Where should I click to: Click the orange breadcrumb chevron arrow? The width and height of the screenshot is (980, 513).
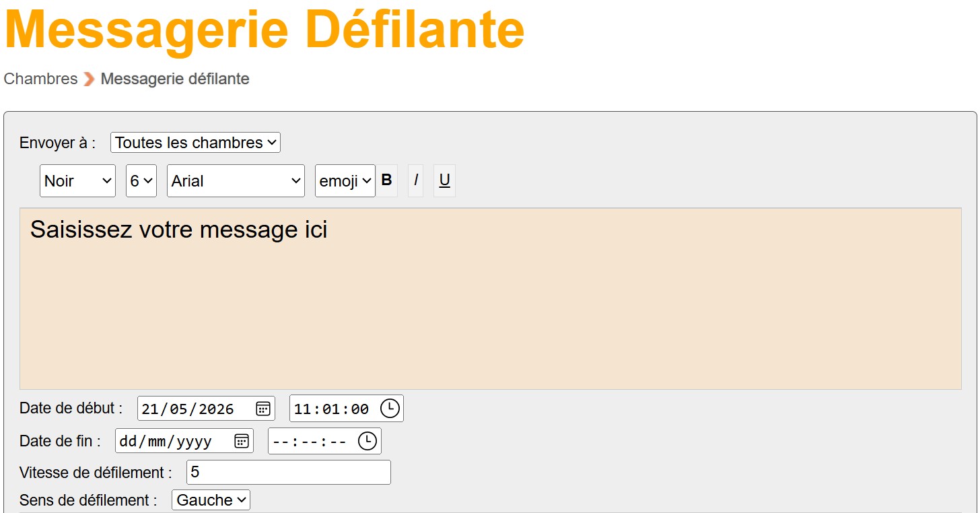(89, 79)
